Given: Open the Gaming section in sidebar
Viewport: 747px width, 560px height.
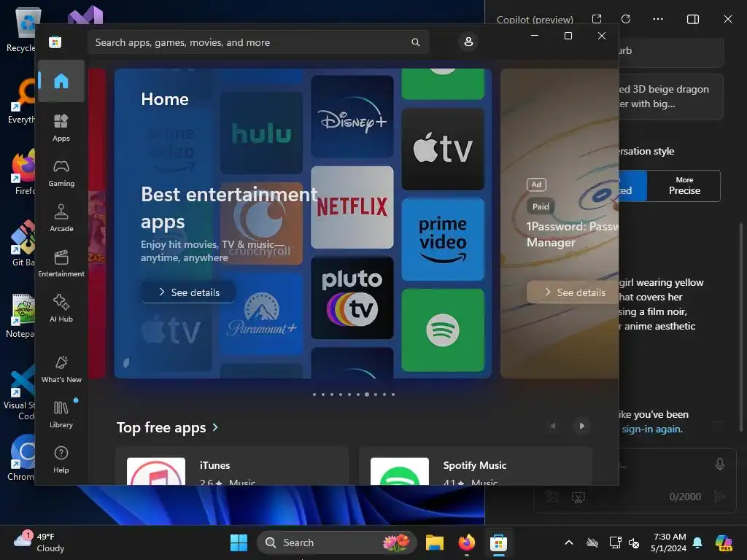Looking at the screenshot, I should click(x=61, y=174).
